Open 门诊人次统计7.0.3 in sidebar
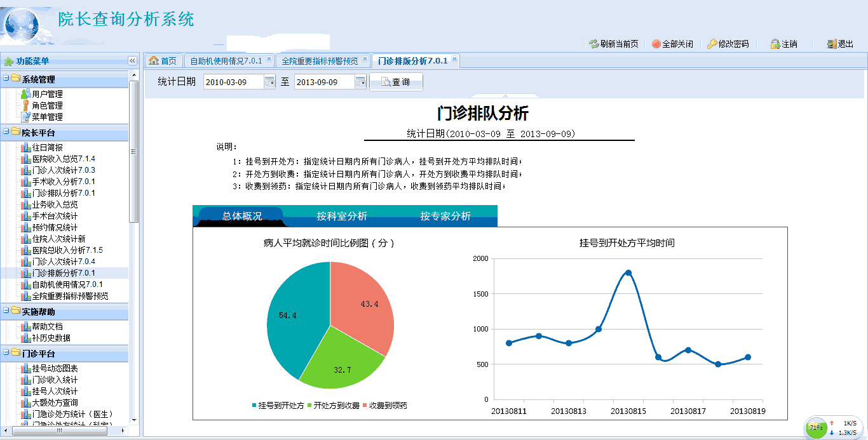Image resolution: width=868 pixels, height=440 pixels. point(64,170)
